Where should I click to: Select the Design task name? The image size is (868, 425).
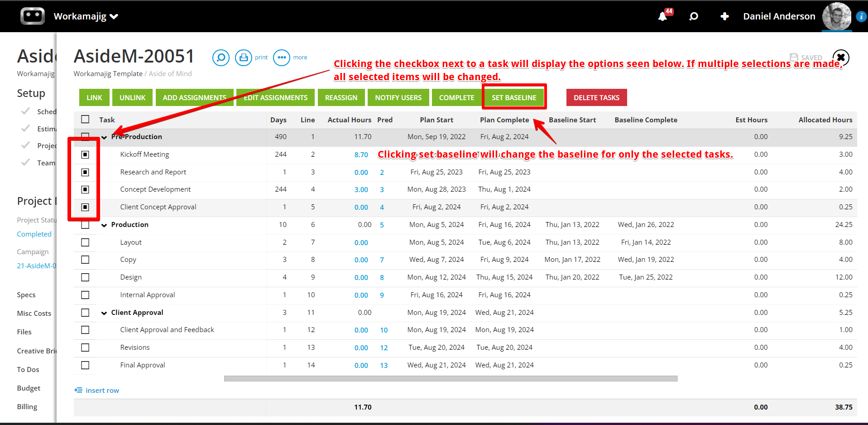(x=131, y=277)
